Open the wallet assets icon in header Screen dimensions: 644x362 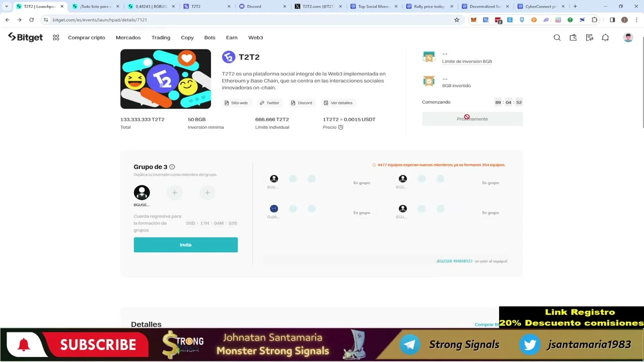point(573,38)
